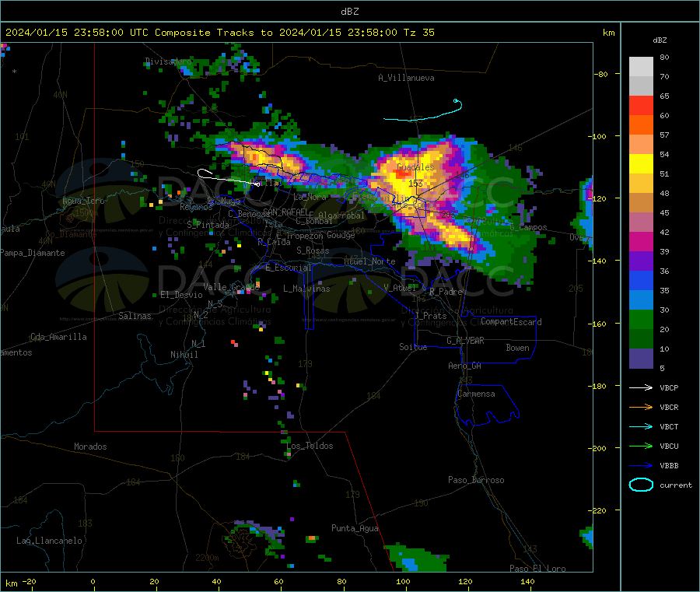The width and height of the screenshot is (700, 592).
Task: Click the 'SAN_RAFAEL' map label
Action: click(286, 212)
